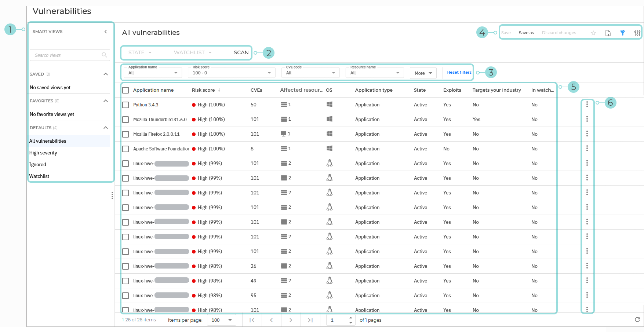Go to the last page arrow
Image resolution: width=644 pixels, height=332 pixels.
click(310, 320)
